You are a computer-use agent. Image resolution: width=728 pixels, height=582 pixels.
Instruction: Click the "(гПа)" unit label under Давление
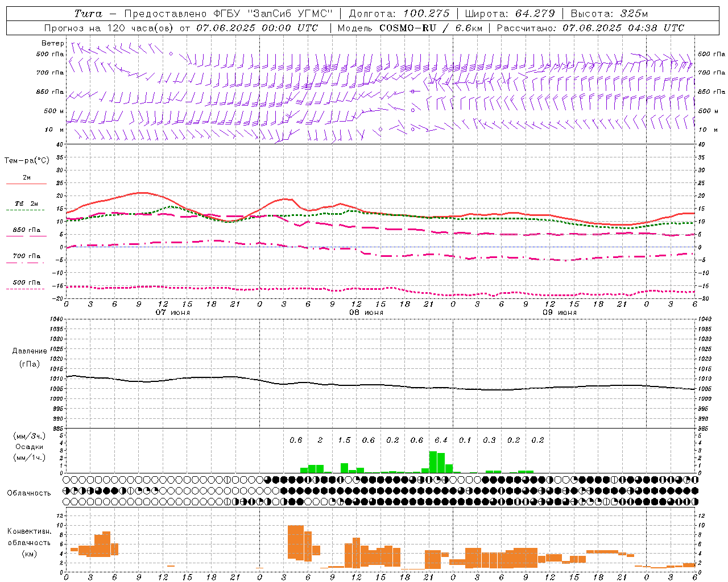[30, 364]
